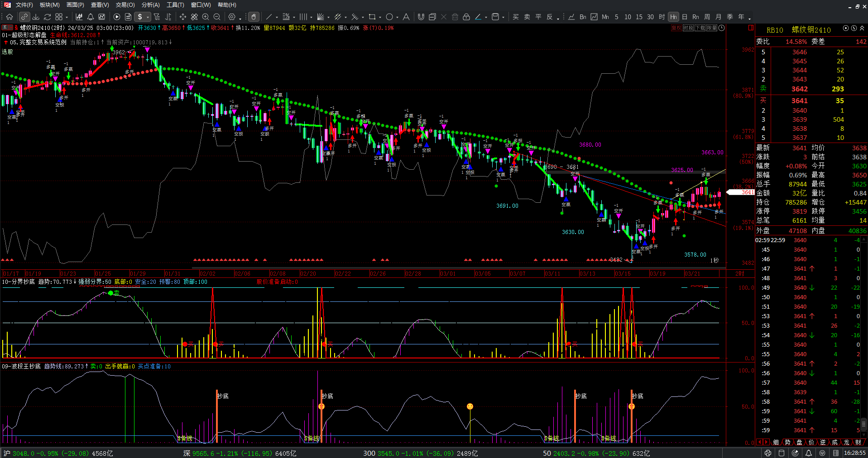
Task: Select the ellipse drawing tool
Action: click(389, 17)
